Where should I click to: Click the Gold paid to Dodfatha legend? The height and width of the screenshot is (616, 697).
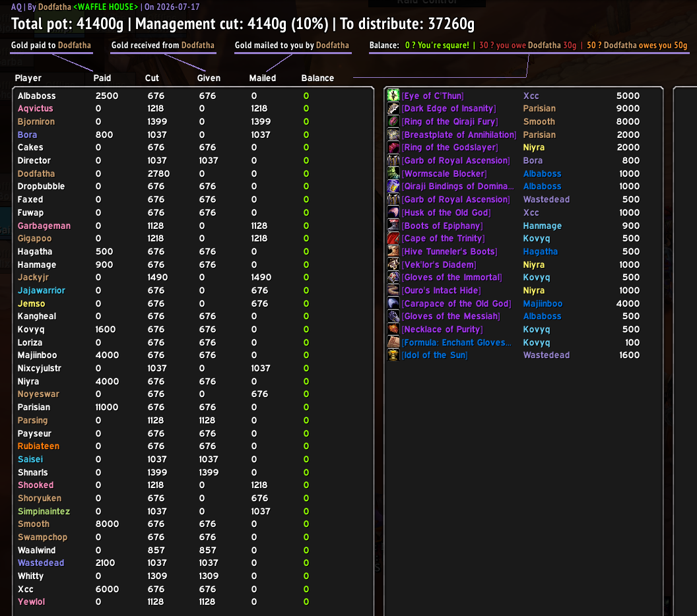(x=51, y=46)
